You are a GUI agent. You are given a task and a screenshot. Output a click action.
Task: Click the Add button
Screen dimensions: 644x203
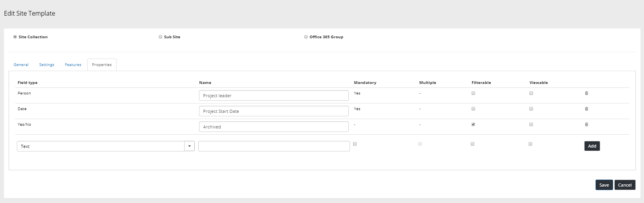click(x=592, y=146)
